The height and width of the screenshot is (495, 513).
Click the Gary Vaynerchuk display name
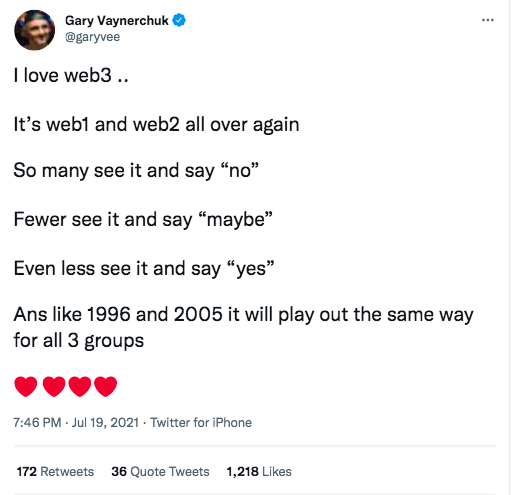(117, 21)
